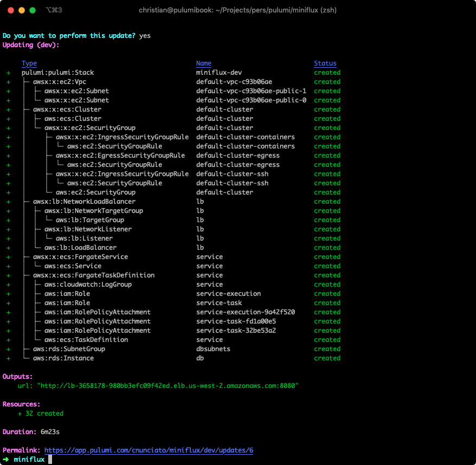Image resolution: width=476 pixels, height=465 pixels.
Task: Click the Status column header
Action: click(x=325, y=63)
